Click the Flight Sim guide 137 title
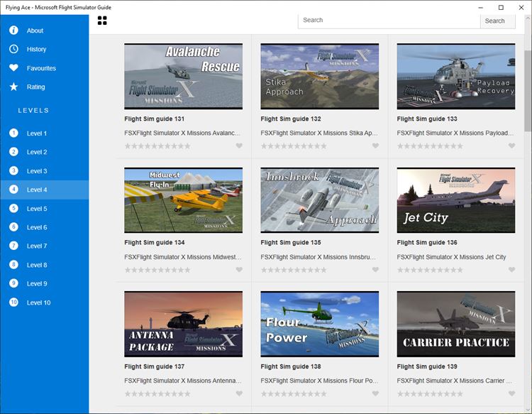The height and width of the screenshot is (414, 532). (x=155, y=366)
